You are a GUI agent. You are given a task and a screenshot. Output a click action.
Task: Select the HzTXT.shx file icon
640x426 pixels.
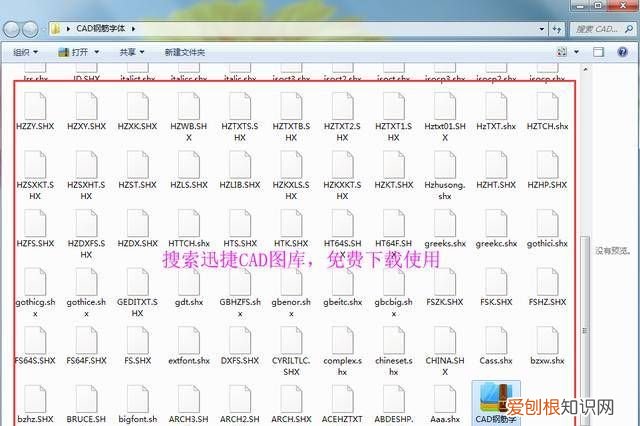496,106
